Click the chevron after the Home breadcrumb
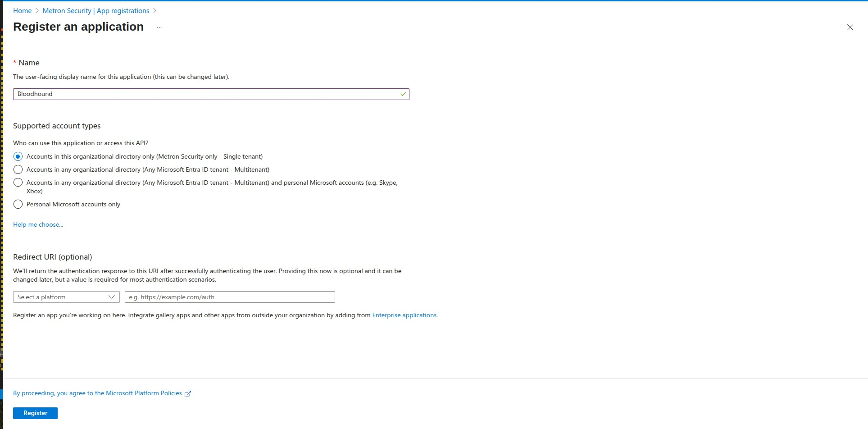This screenshot has width=868, height=429. [x=36, y=10]
